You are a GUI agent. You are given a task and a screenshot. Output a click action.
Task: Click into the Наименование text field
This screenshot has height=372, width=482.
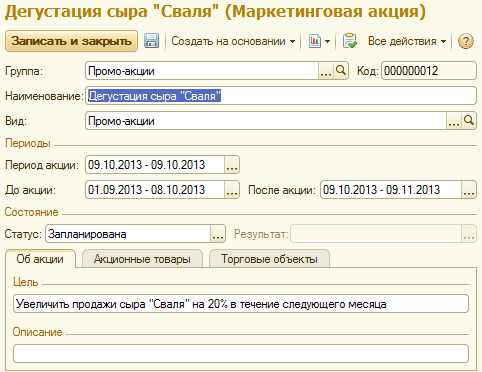coord(281,96)
